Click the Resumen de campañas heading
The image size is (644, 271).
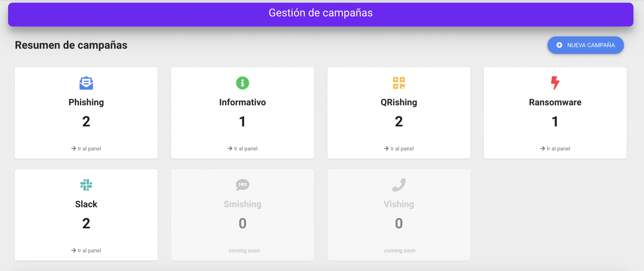pyautogui.click(x=71, y=45)
